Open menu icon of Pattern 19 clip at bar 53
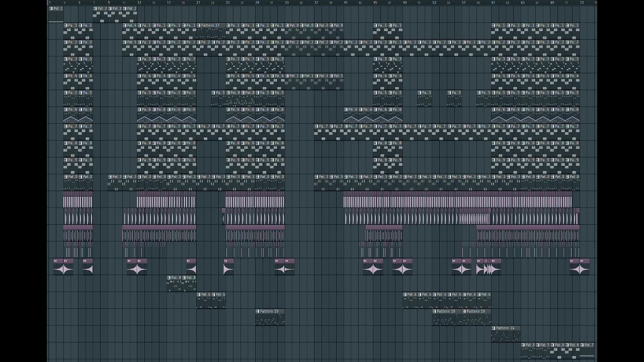Viewport: 644px width, 362px height. [x=435, y=312]
